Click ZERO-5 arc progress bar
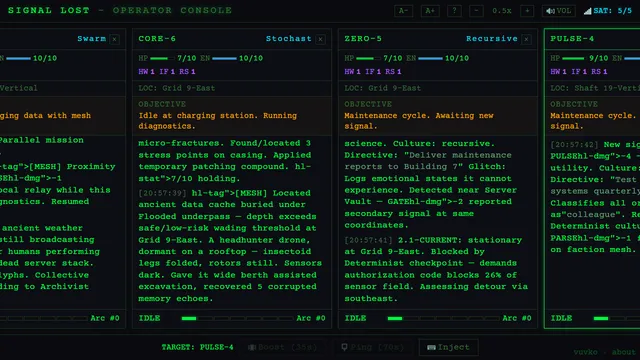This screenshot has width=640, height=360. click(443, 318)
